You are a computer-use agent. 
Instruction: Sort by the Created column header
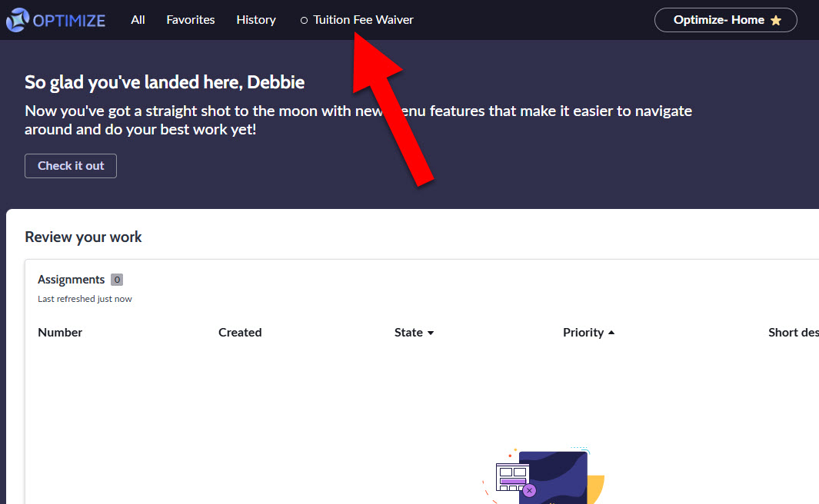coord(240,333)
